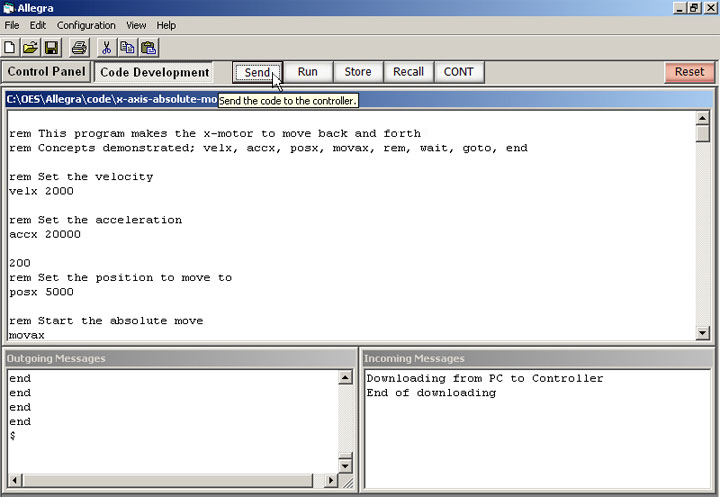Click Outgoing Messages scroll up arrow
This screenshot has height=497, width=720.
(345, 378)
